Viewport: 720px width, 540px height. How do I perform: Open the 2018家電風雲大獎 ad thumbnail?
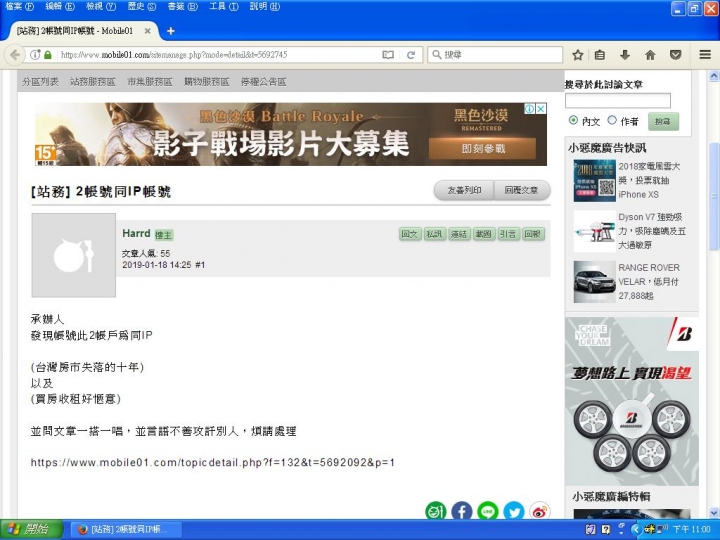point(594,180)
